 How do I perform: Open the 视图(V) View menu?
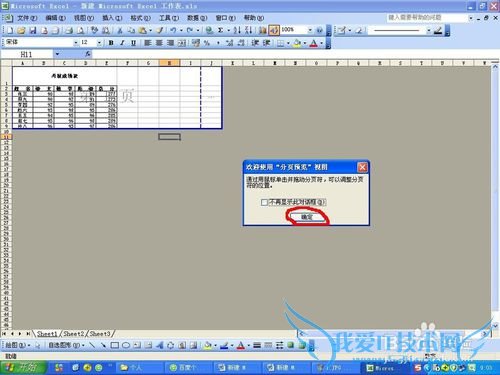84,18
